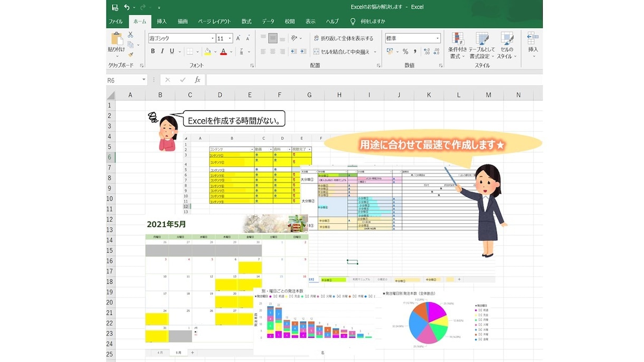Open セルのスタイル gallery
Screen dimensions: 644x362
click(x=507, y=45)
